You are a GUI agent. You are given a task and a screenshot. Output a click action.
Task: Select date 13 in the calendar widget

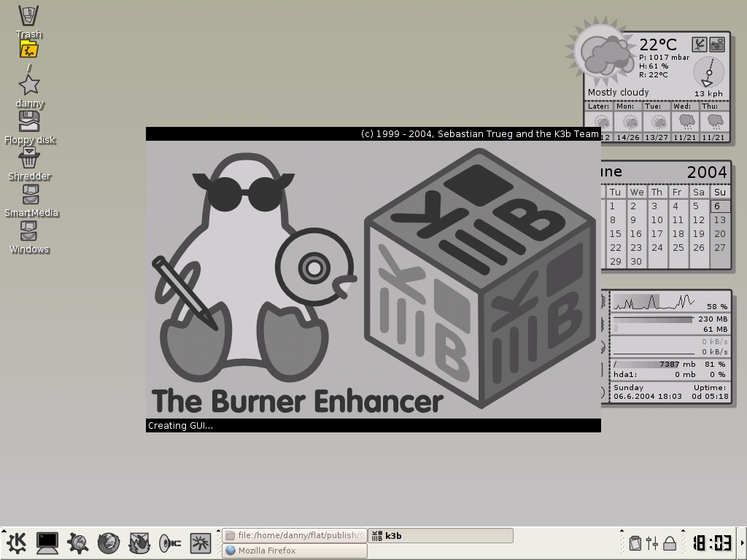pyautogui.click(x=719, y=220)
